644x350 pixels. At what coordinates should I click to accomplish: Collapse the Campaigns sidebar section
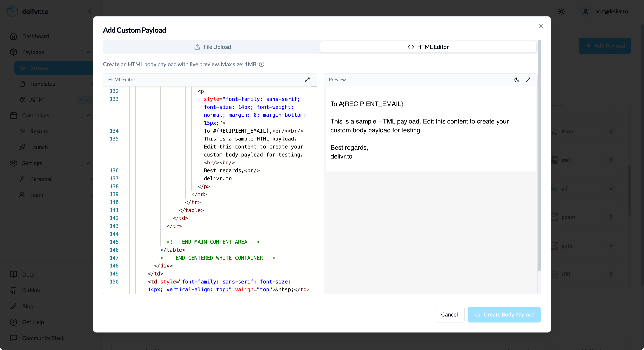88,115
